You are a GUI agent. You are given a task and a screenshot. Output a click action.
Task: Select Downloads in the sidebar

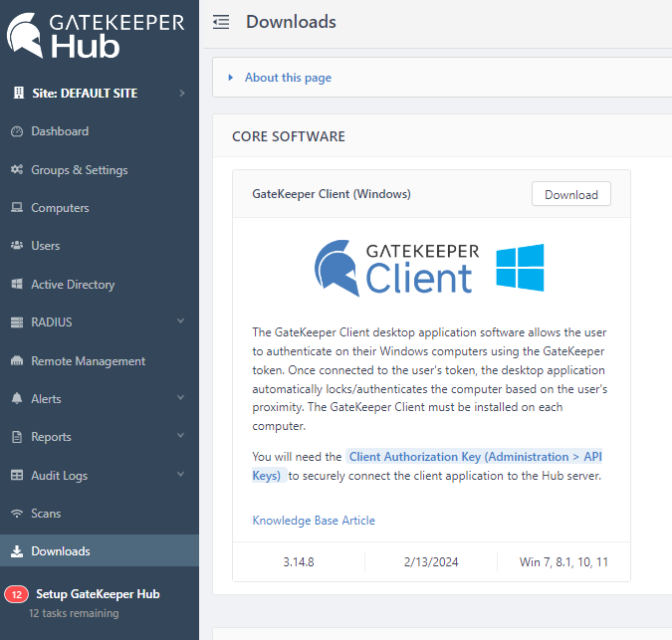point(60,551)
